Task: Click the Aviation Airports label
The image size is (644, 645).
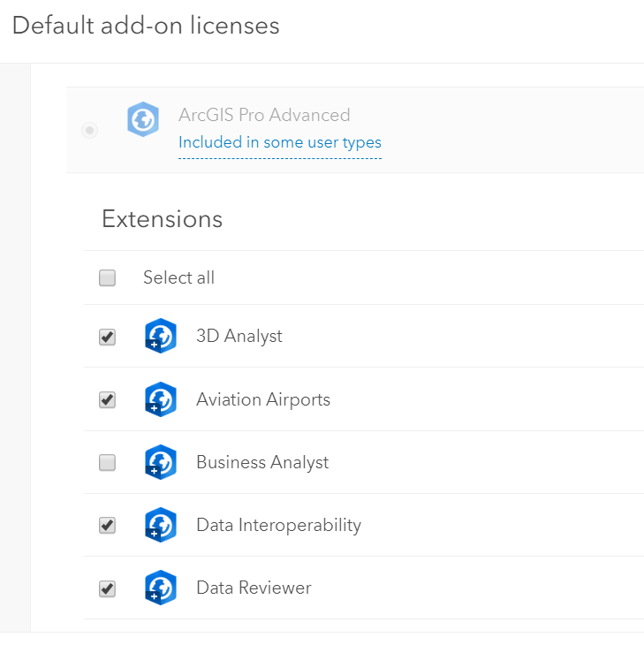Action: (x=263, y=400)
